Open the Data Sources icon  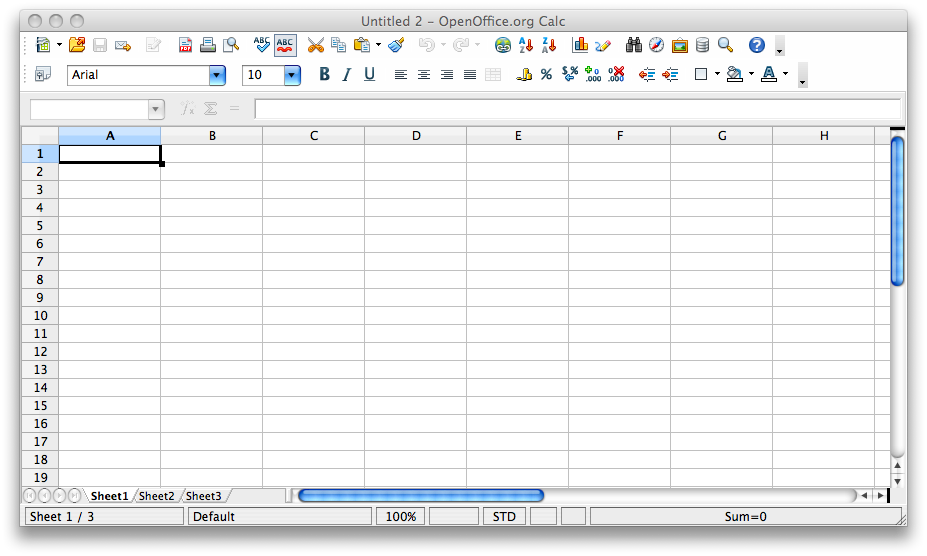[x=702, y=45]
